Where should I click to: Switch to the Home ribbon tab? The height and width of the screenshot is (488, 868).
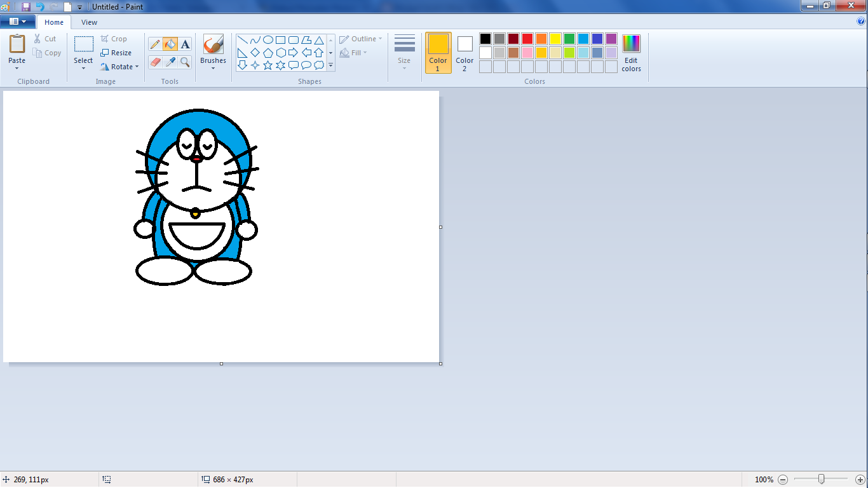[x=54, y=22]
